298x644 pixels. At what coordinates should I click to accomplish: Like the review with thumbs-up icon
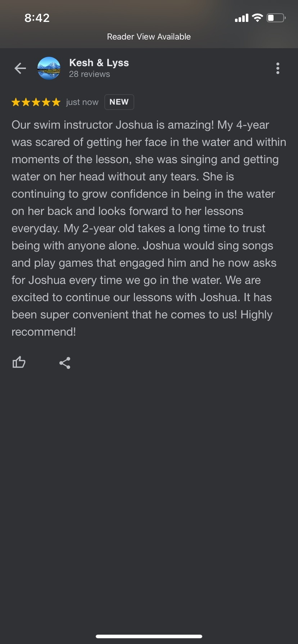19,362
